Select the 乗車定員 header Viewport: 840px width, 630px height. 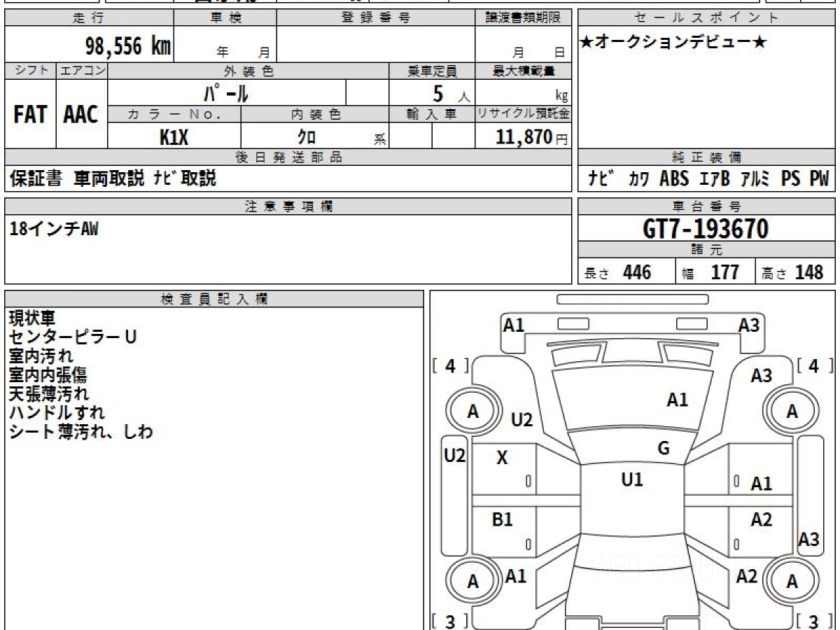click(432, 71)
